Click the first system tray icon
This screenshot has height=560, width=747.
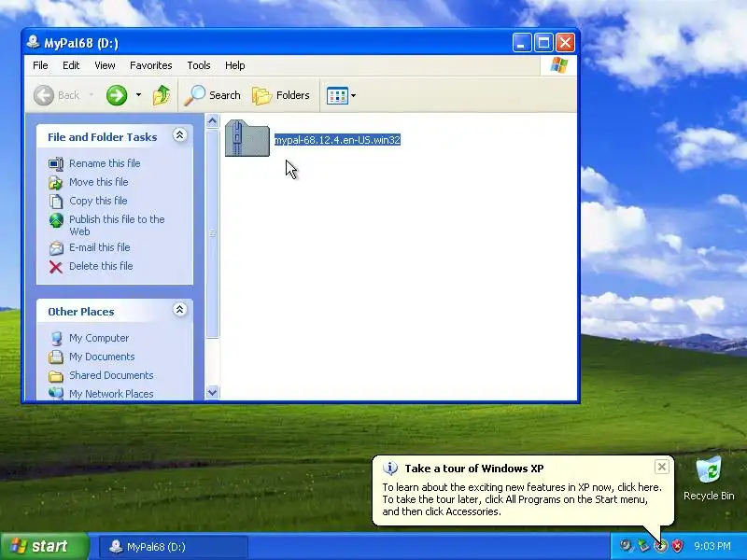coord(626,546)
